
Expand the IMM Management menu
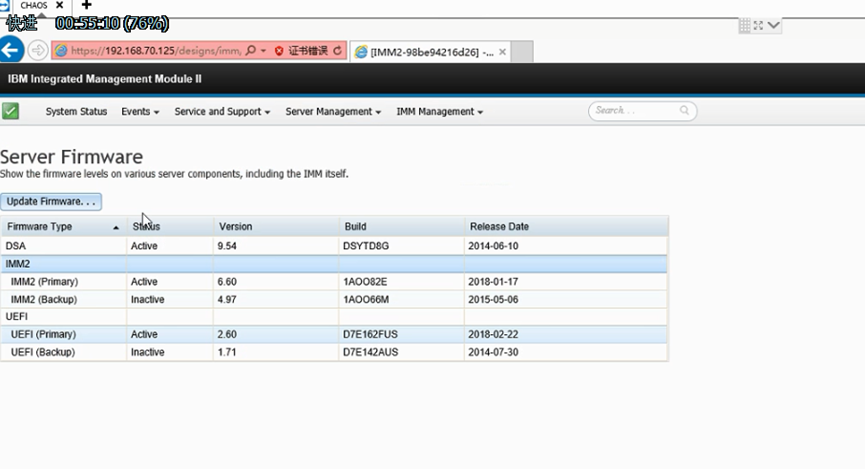pos(440,111)
